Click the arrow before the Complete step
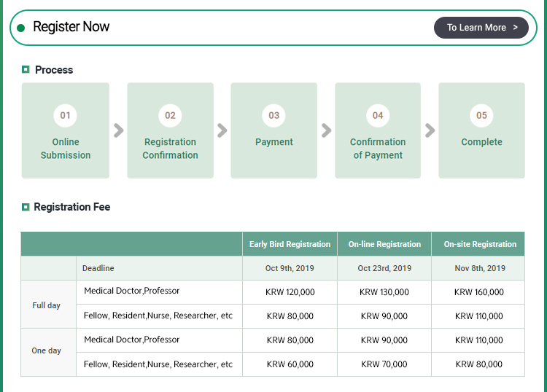The image size is (547, 392). (x=430, y=130)
